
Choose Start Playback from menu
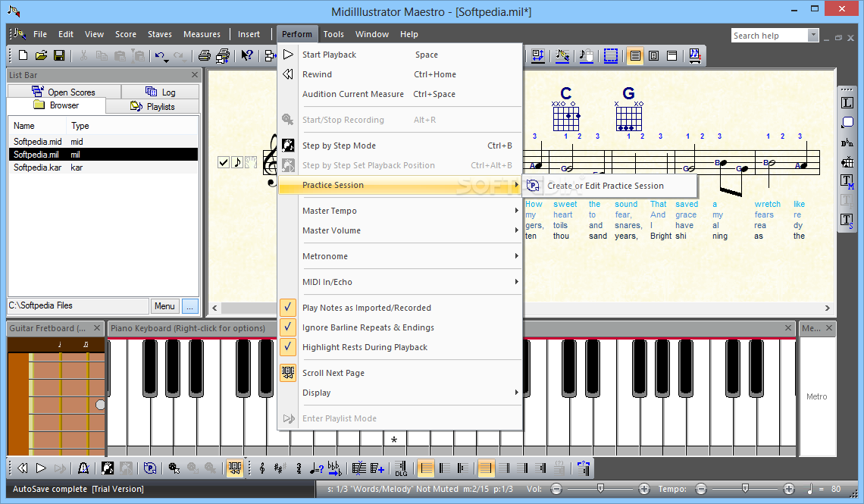[x=401, y=55]
